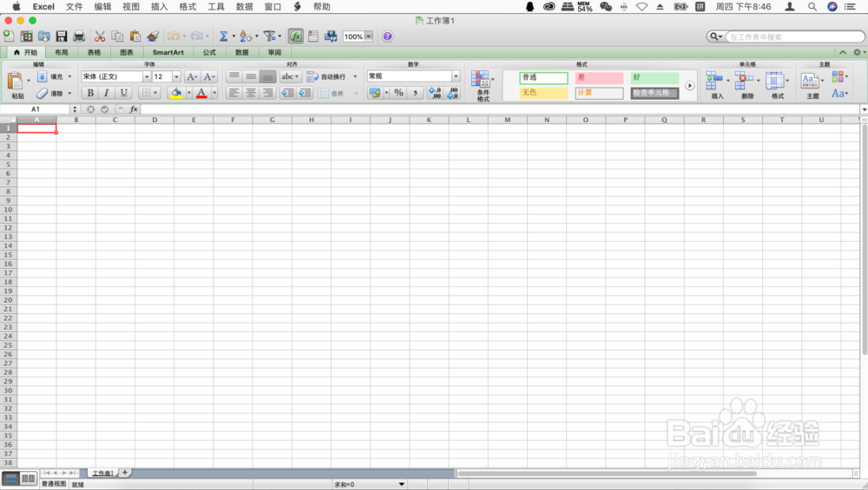
Task: Click the 粘贴 paste button in ribbon
Action: pyautogui.click(x=16, y=85)
